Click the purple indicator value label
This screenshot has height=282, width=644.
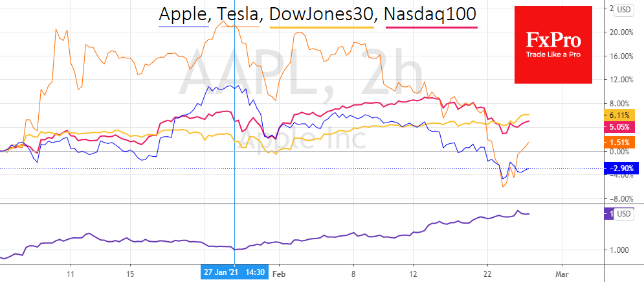[608, 214]
